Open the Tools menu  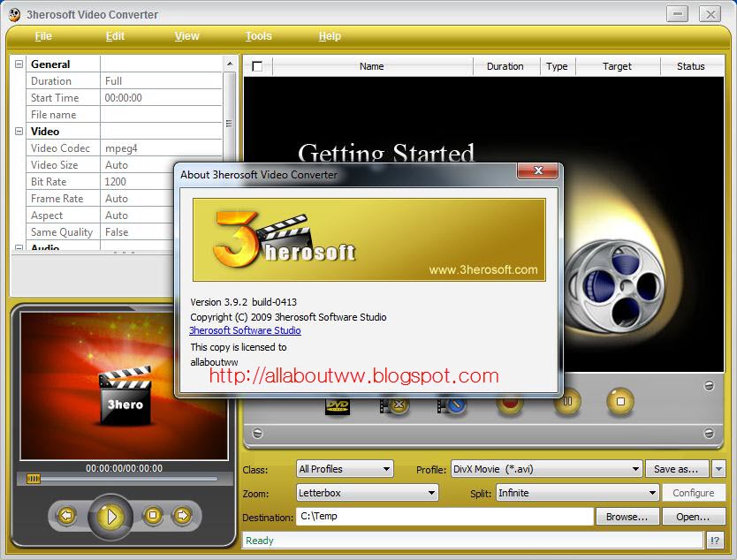coord(259,35)
